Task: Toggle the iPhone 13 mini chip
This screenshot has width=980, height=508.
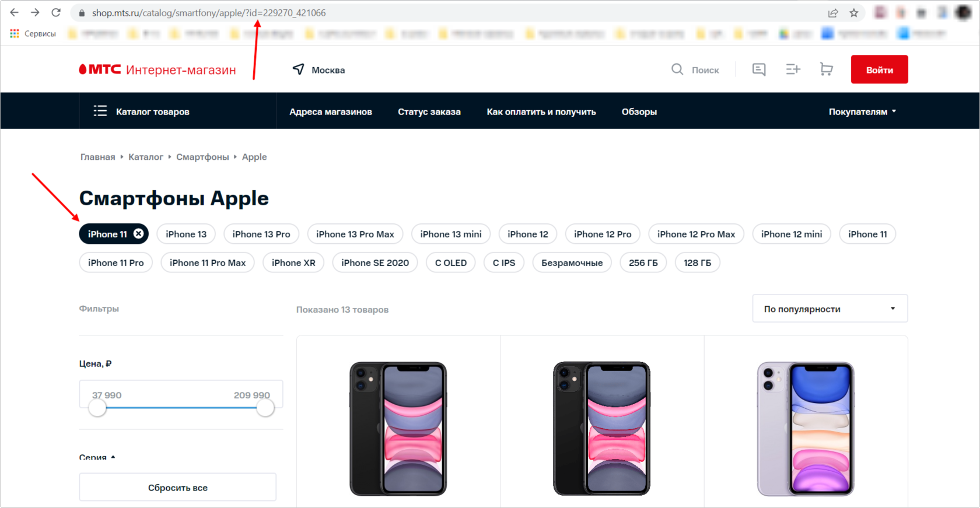Action: click(x=451, y=234)
